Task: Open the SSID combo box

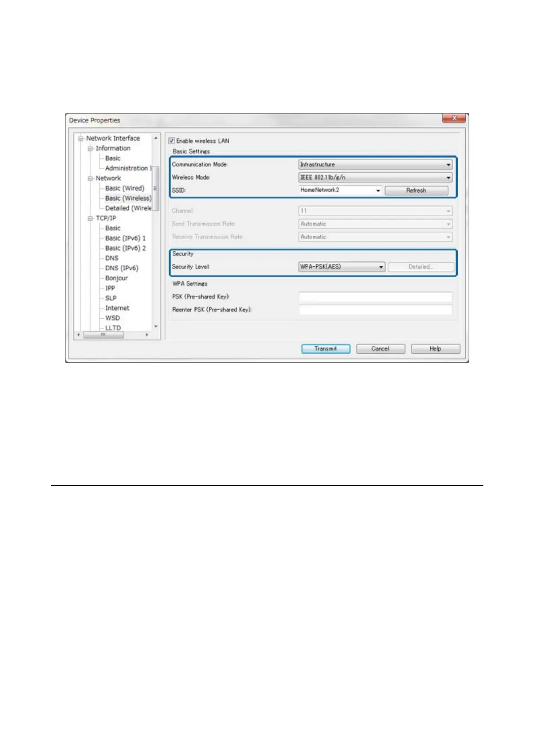Action: pos(340,190)
